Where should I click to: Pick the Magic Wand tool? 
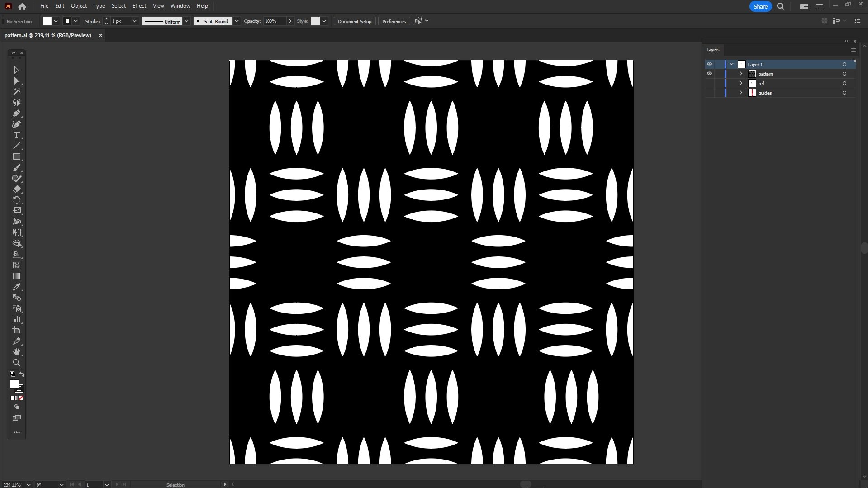(x=17, y=92)
